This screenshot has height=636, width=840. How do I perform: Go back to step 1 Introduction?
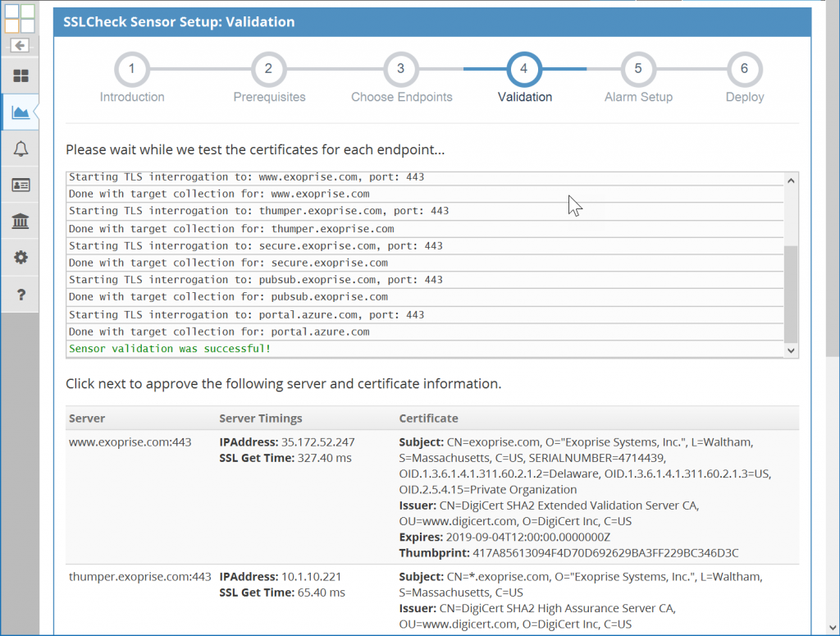pyautogui.click(x=132, y=70)
